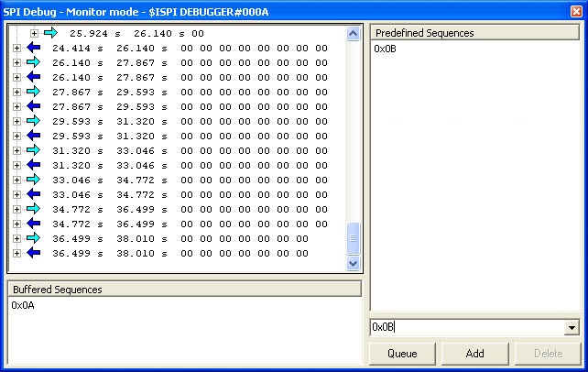Close the SPI Debug window
The width and height of the screenshot is (588, 372).
pos(576,12)
